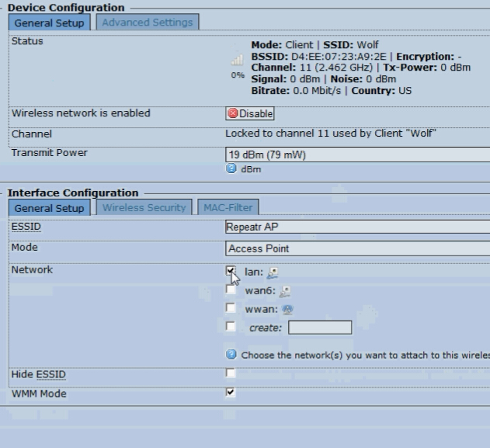Click the Wireless network is enabled text
The height and width of the screenshot is (448, 490).
click(x=81, y=113)
